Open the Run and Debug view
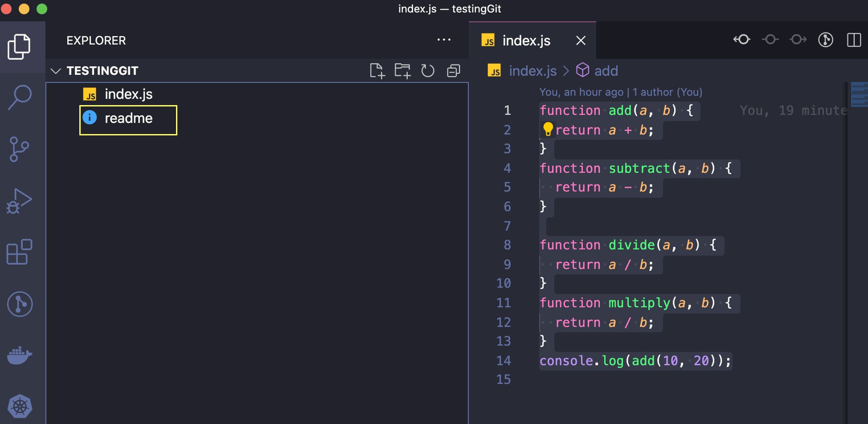The height and width of the screenshot is (424, 868). click(x=19, y=201)
